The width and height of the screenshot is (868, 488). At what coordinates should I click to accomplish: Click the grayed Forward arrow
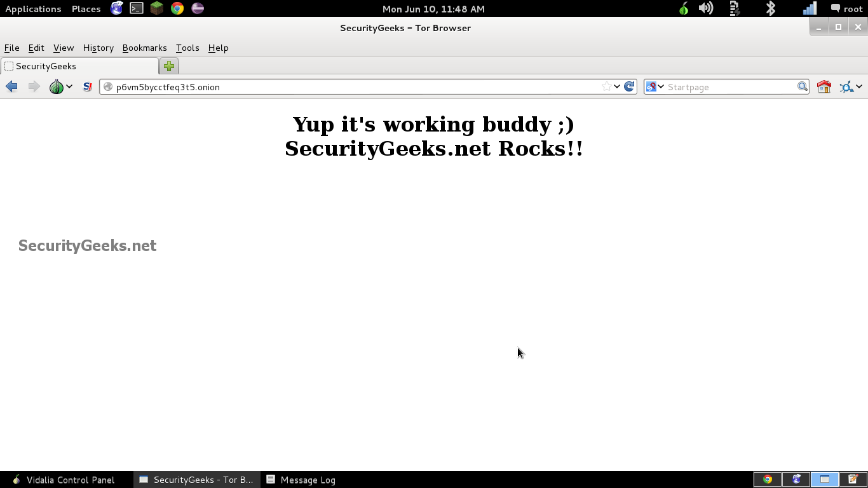[x=34, y=86]
